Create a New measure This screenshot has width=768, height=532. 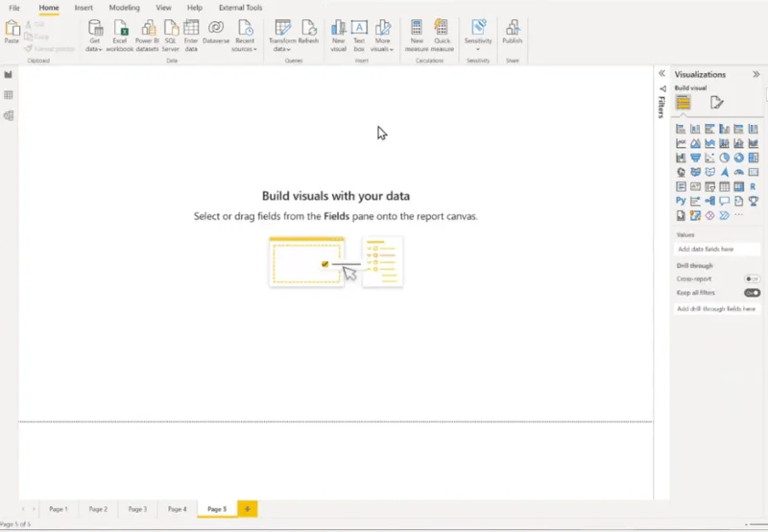417,36
